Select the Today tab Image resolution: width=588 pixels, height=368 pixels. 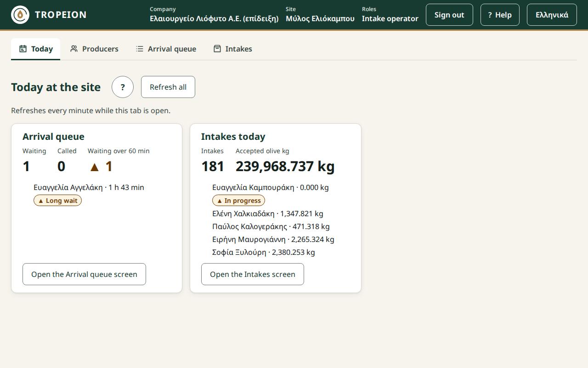pyautogui.click(x=36, y=49)
